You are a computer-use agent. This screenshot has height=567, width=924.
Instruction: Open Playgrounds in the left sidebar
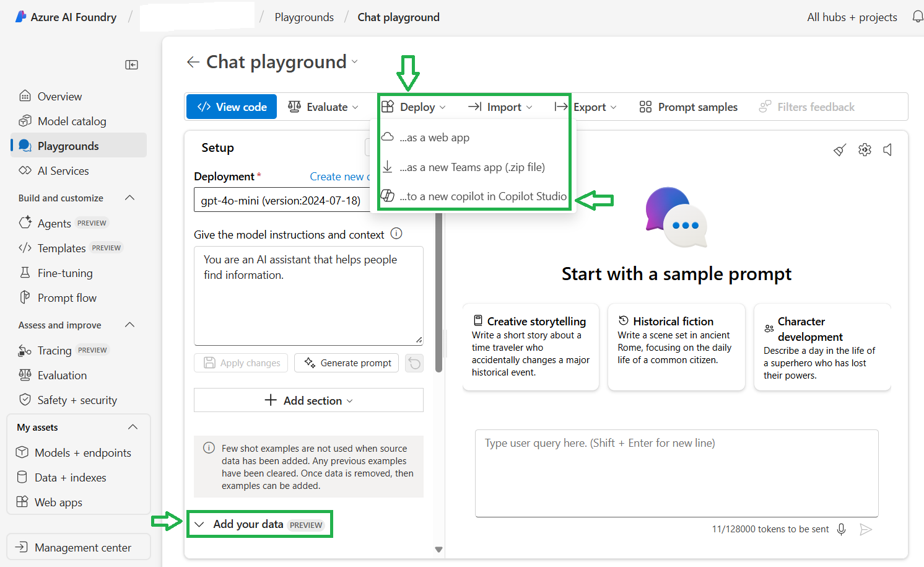pyautogui.click(x=79, y=146)
